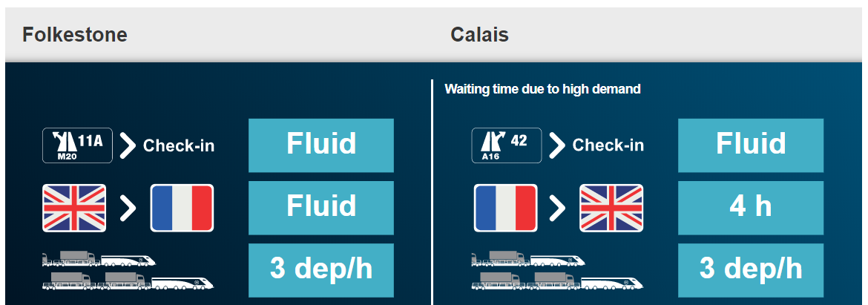Click Folkestone Check-in Fluid status box
The width and height of the screenshot is (868, 305).
tap(321, 145)
